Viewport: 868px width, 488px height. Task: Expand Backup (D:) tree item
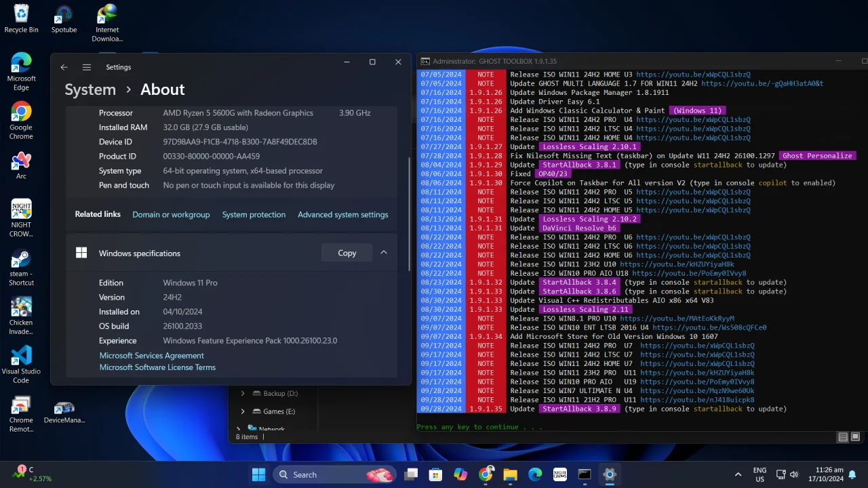(x=243, y=393)
